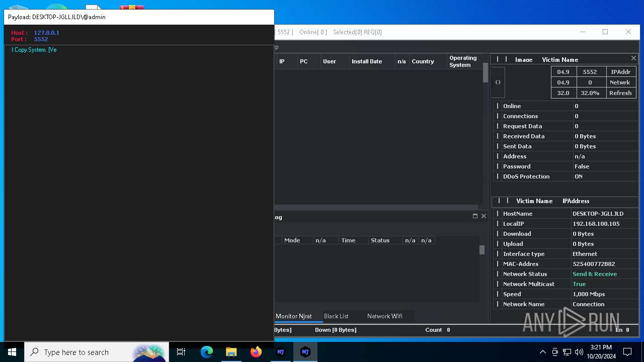Click the Status column header in log
This screenshot has height=362, width=644.
click(x=385, y=240)
